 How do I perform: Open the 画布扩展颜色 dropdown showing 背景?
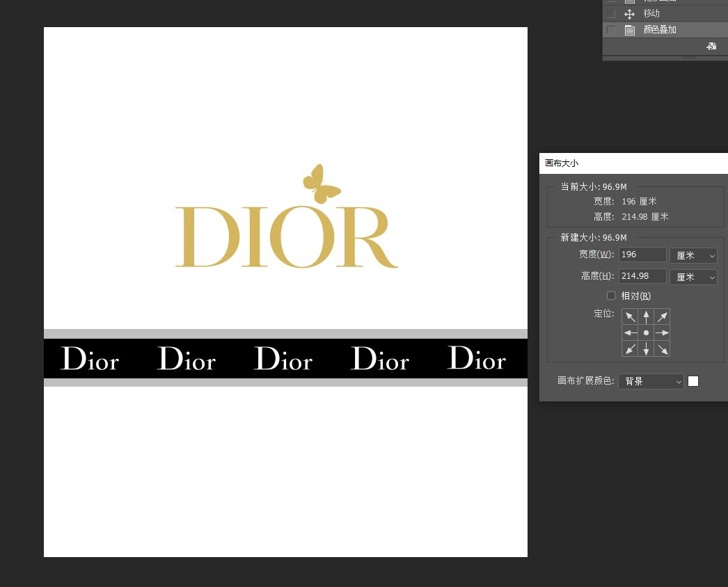(651, 381)
